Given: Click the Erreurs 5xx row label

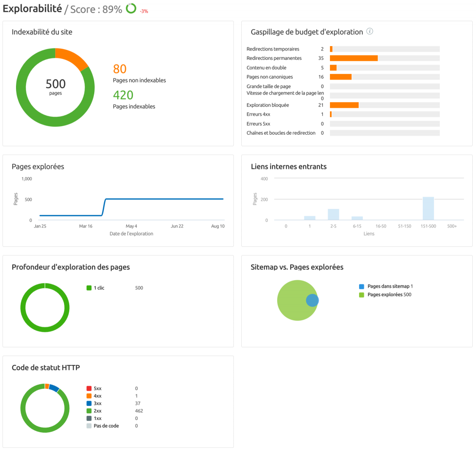Looking at the screenshot, I should point(258,124).
